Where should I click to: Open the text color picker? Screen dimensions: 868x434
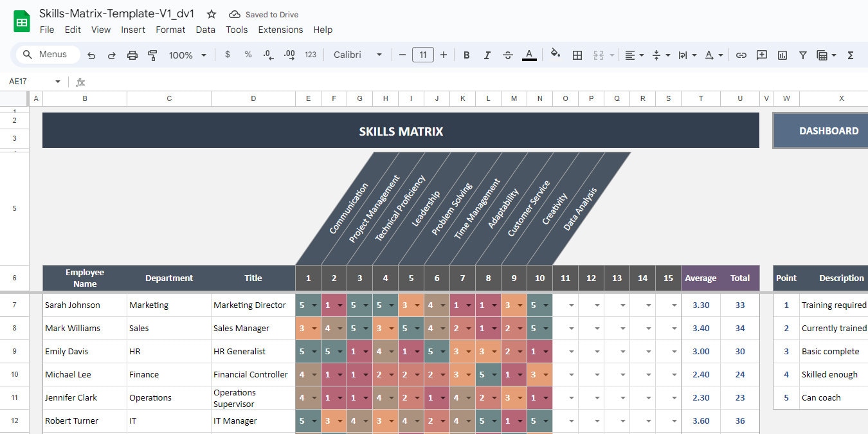pos(529,55)
